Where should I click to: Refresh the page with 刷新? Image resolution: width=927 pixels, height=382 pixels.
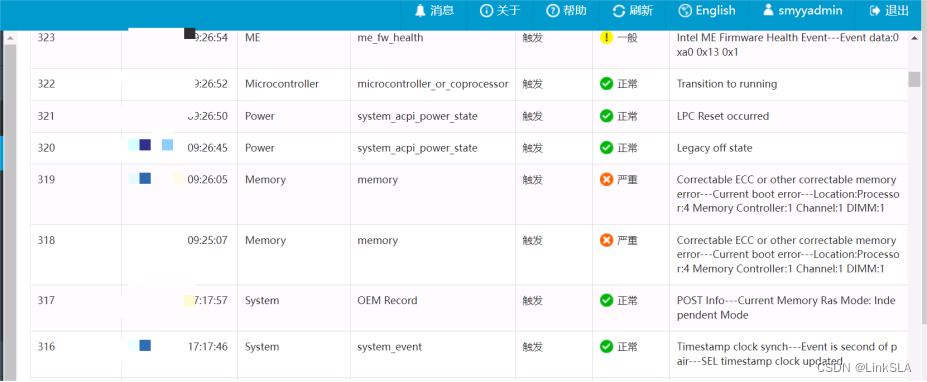pyautogui.click(x=633, y=11)
